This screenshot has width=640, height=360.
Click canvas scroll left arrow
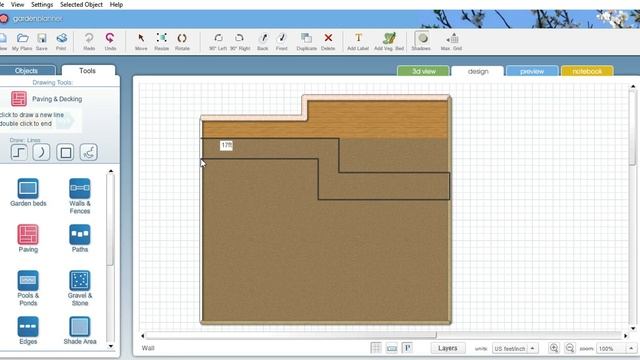(142, 336)
